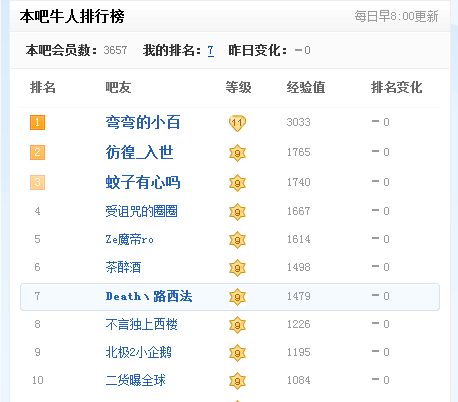This screenshot has height=402, width=458.
Task: Click username 北极2小企鹅
Action: point(138,352)
